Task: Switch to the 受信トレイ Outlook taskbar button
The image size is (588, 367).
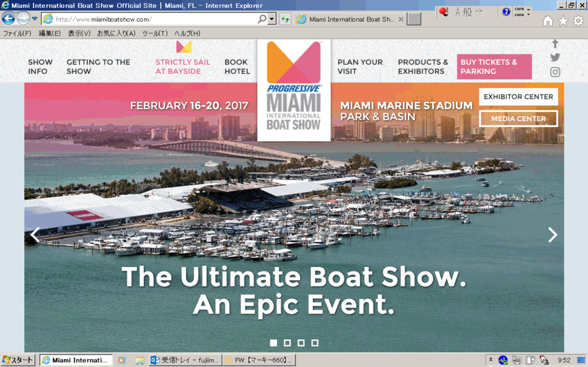Action: tap(185, 360)
